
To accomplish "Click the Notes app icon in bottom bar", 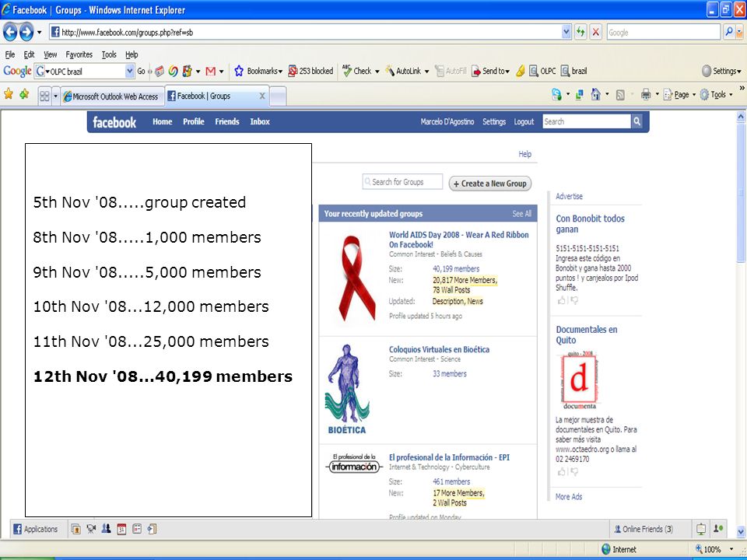I will [137, 529].
